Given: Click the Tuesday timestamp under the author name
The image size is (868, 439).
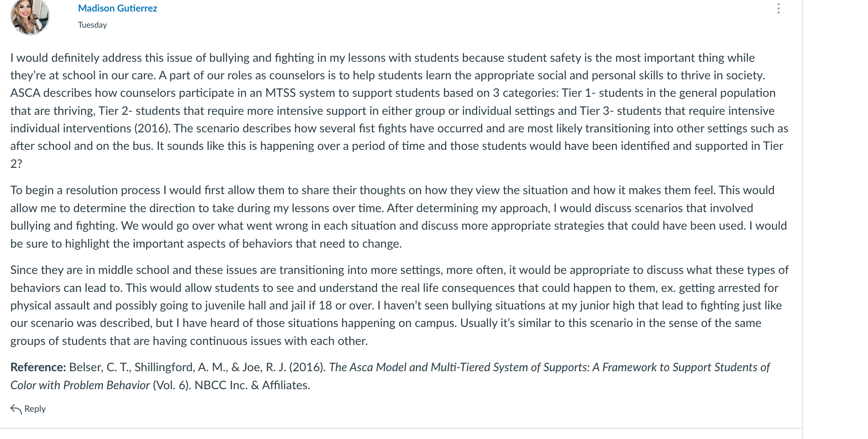Looking at the screenshot, I should (x=92, y=25).
